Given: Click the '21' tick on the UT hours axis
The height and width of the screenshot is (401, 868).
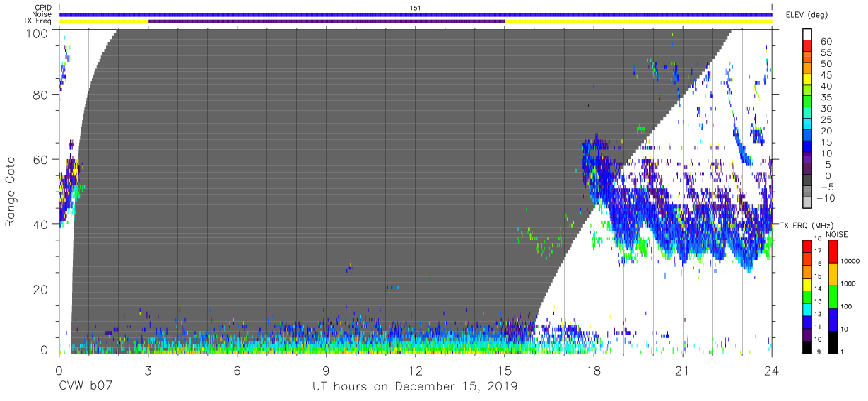Looking at the screenshot, I should [683, 369].
